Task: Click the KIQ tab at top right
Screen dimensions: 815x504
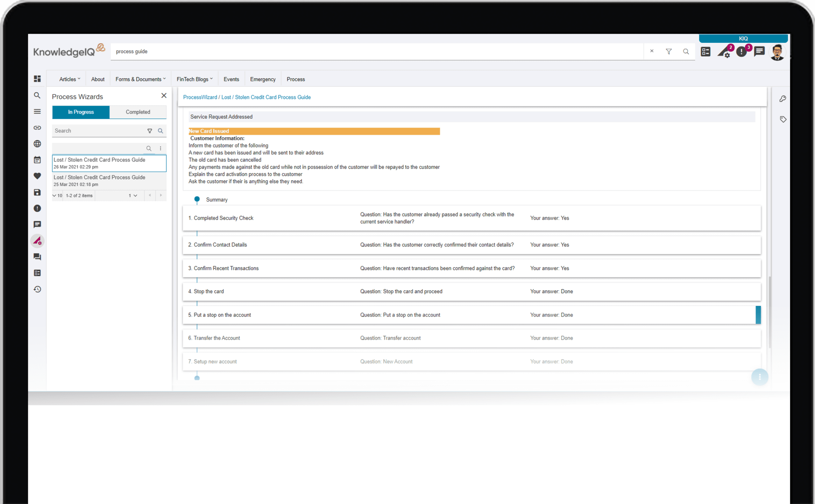Action: [x=743, y=38]
